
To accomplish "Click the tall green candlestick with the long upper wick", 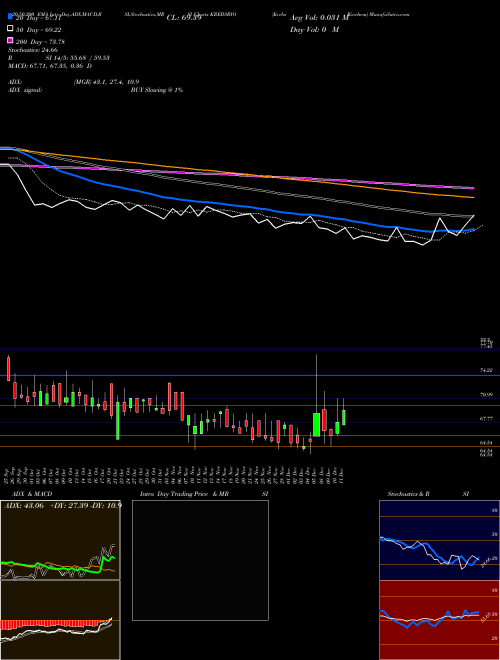I will (x=316, y=425).
